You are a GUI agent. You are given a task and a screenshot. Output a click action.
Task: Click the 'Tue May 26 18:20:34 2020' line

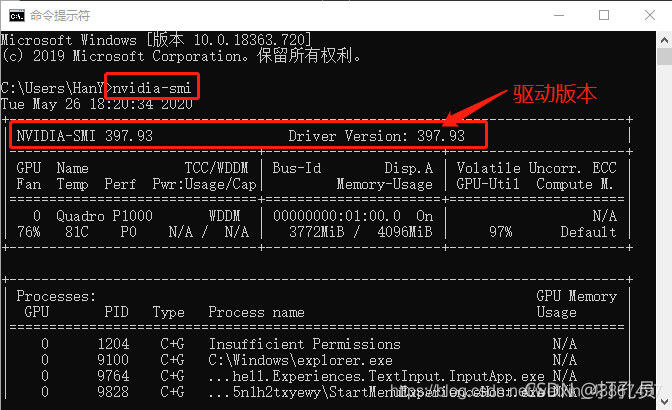coord(97,104)
